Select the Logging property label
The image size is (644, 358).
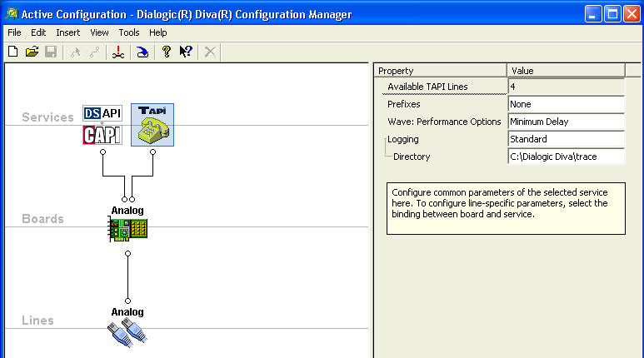pos(403,139)
